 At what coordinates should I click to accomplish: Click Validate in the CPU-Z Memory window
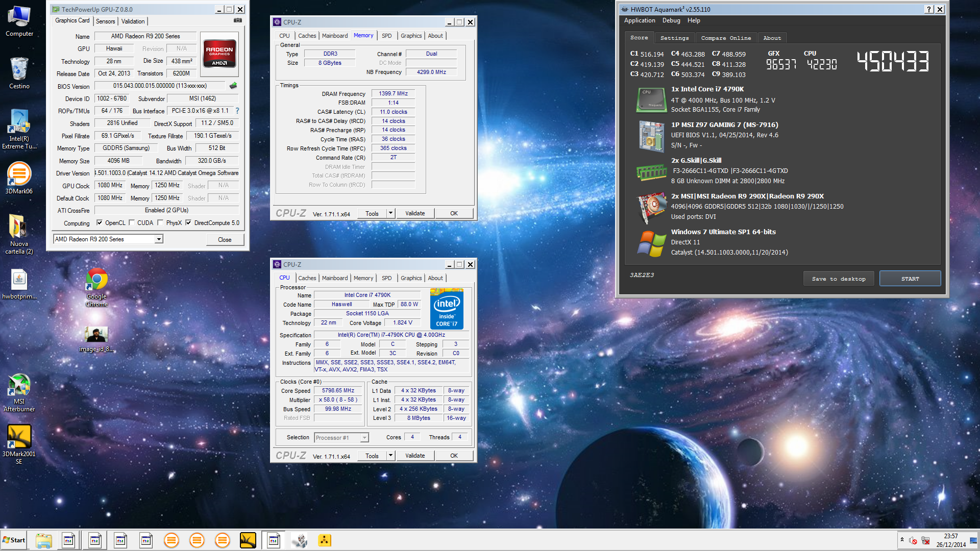click(415, 213)
